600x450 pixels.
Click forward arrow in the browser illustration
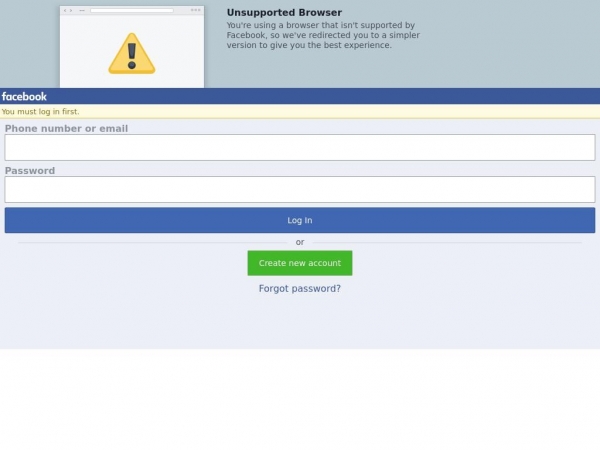click(71, 10)
